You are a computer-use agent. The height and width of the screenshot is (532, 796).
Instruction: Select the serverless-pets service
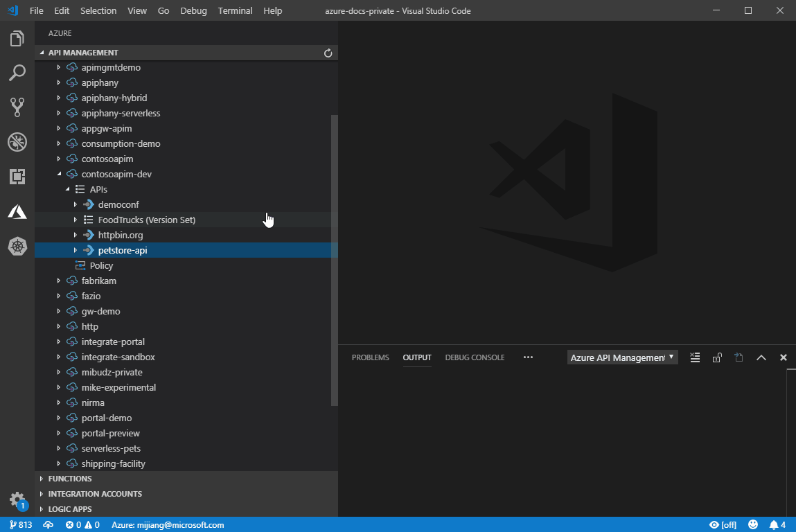[x=186, y=448]
